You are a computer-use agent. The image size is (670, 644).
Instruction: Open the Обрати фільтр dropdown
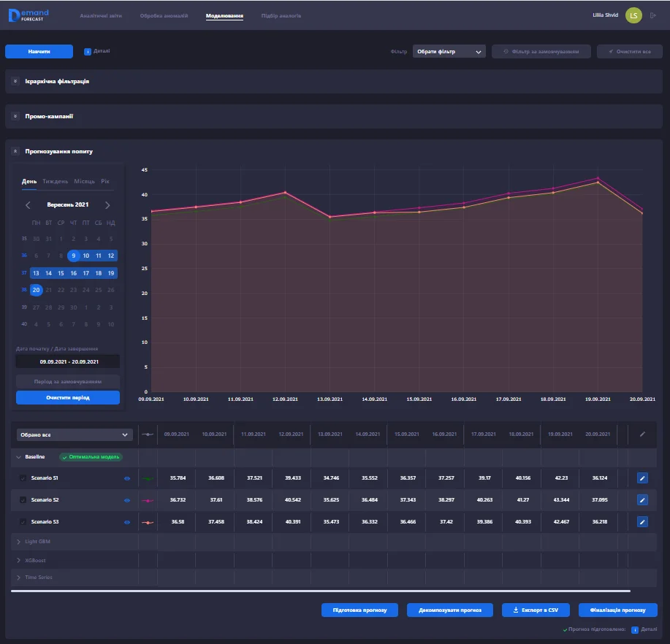449,52
